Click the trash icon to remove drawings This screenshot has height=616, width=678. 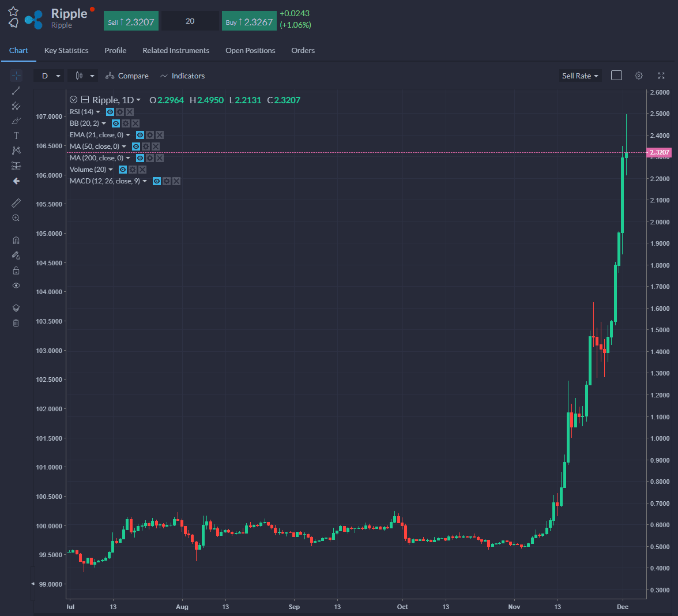tap(16, 323)
